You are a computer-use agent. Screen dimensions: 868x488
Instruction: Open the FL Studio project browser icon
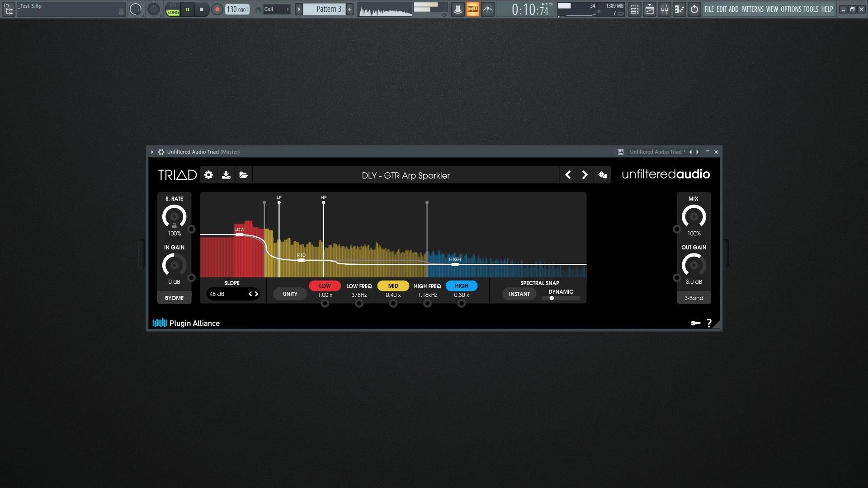(x=8, y=9)
